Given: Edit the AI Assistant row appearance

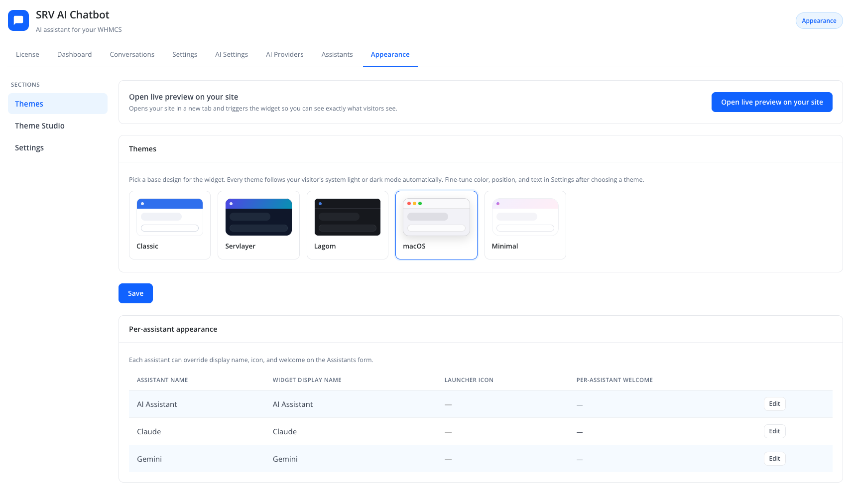Looking at the screenshot, I should coord(774,404).
